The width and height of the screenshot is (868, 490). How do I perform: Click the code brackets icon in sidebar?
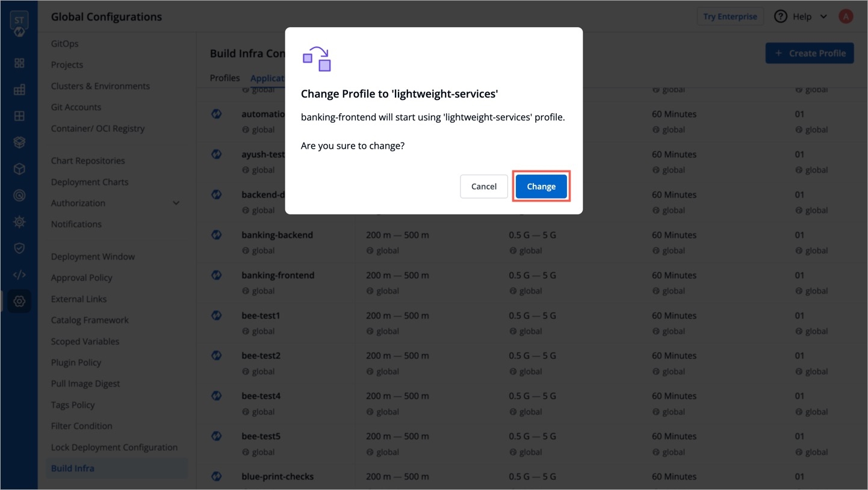(19, 275)
